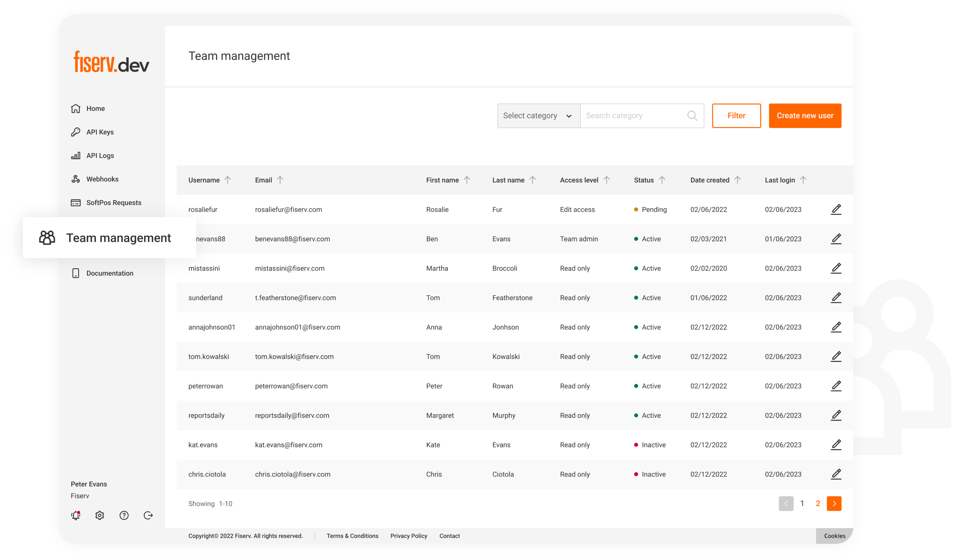Open the API Keys section
960x560 pixels.
pyautogui.click(x=99, y=132)
